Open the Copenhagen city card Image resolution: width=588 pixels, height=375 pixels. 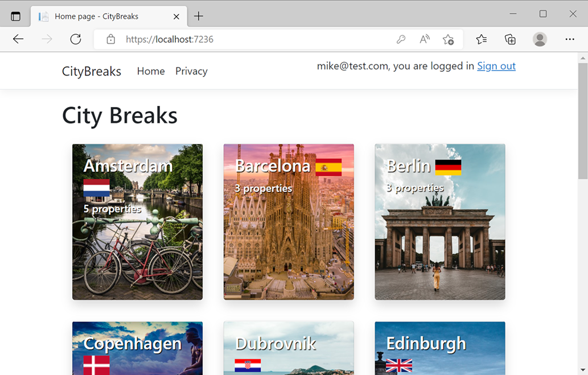click(137, 348)
